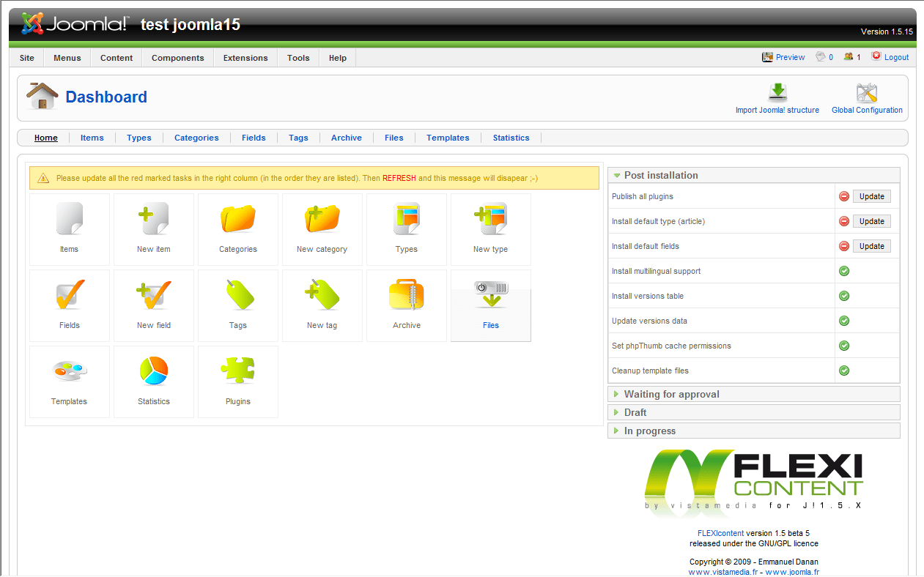Click Update for Install default type
The width and height of the screenshot is (924, 577).
click(872, 221)
